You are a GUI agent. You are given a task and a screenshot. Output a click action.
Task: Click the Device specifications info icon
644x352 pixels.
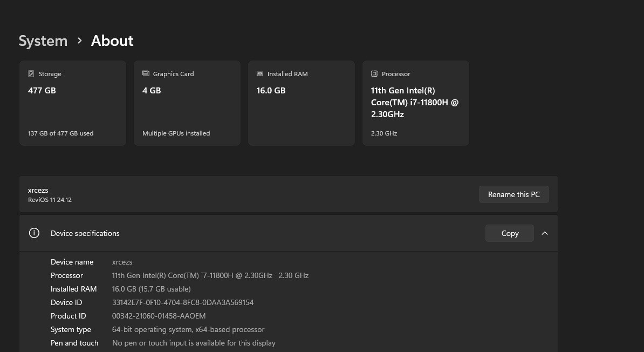[x=34, y=233]
